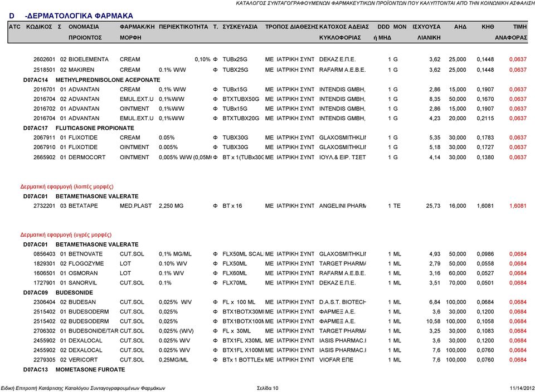Viewport: 535px width, 392px height.
Task: Select the product name BUDESAN
Action: pos(82,302)
